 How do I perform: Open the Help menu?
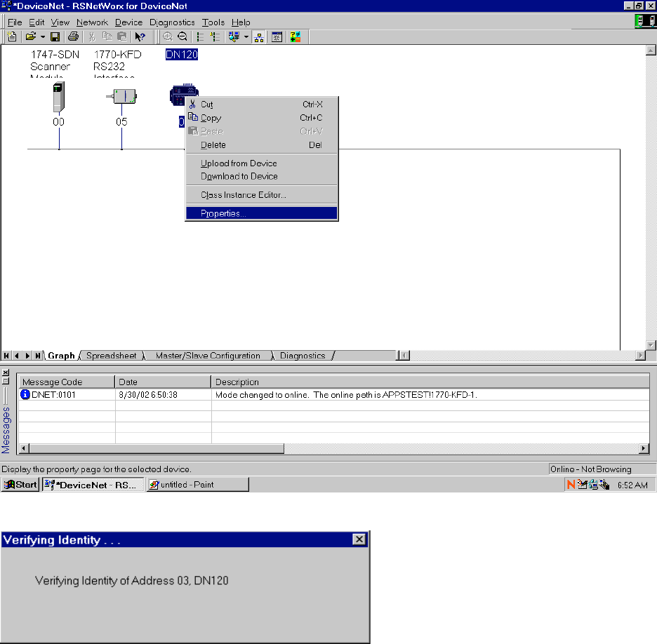tap(241, 22)
